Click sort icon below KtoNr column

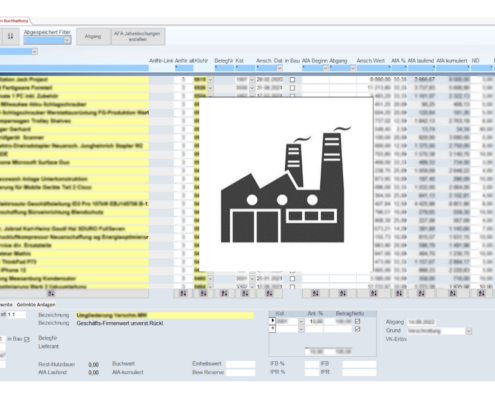pos(203,293)
